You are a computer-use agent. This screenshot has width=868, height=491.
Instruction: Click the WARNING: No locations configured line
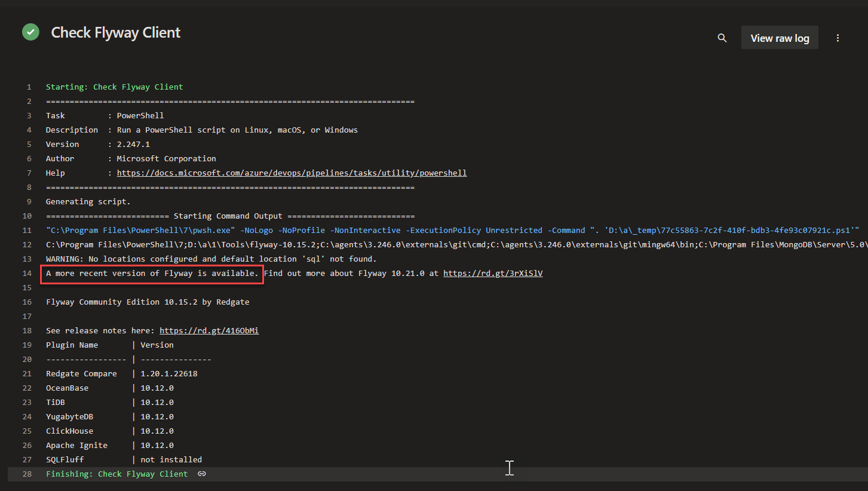[x=211, y=259]
